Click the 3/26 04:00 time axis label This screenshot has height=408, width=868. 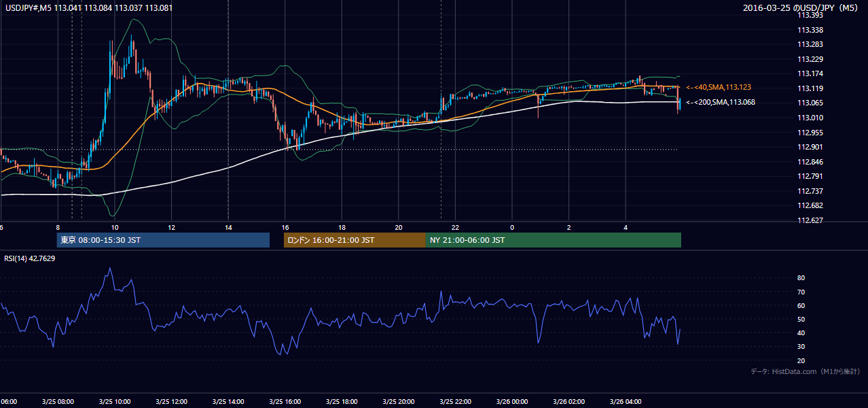coord(626,402)
